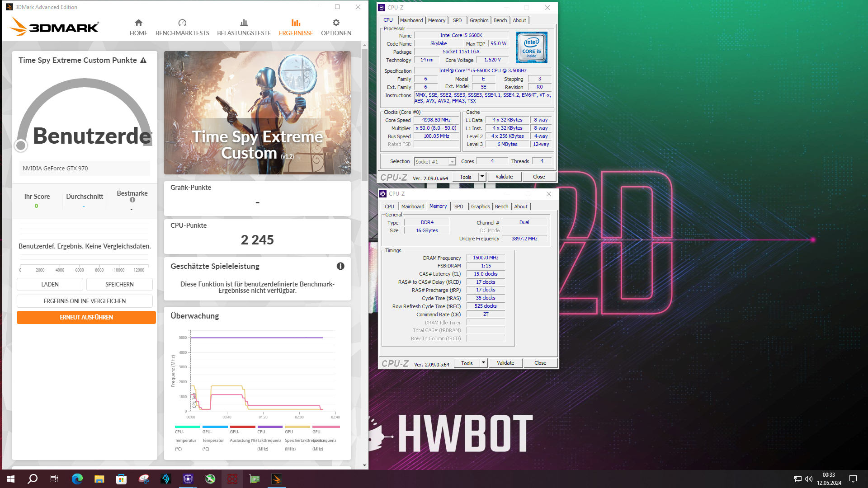
Task: Click scroll down arrow in 3DMark
Action: coord(364,465)
